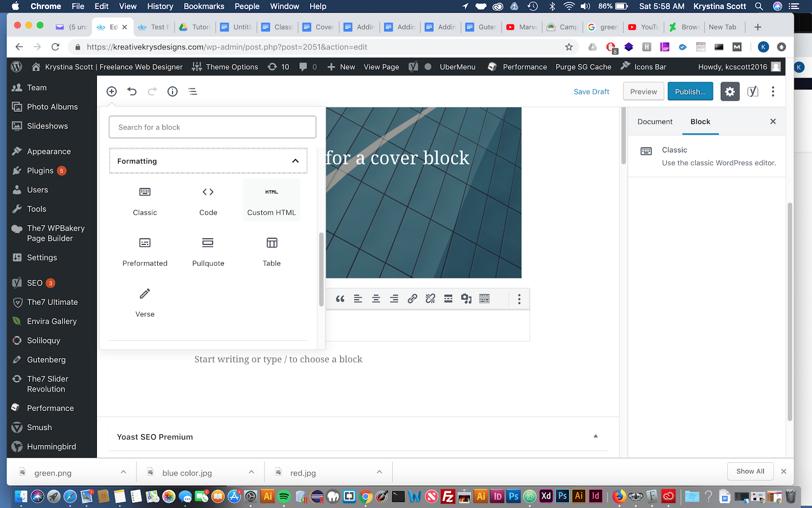Reload the page in Chrome
This screenshot has height=508, width=812.
[55, 47]
